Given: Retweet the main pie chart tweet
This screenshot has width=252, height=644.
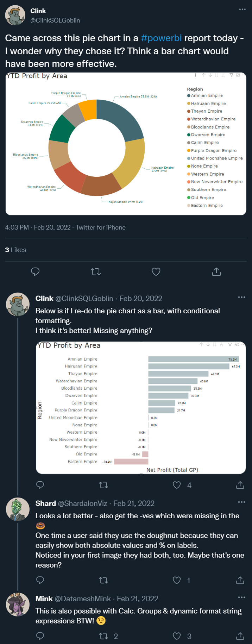Looking at the screenshot, I should point(96,271).
